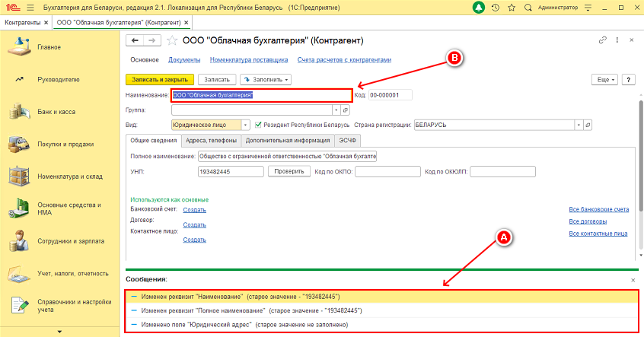
Task: Open Все договоры link
Action: 588,221
